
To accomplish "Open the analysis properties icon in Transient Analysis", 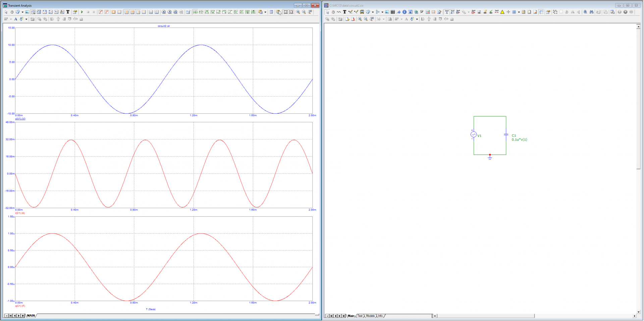I will point(75,12).
